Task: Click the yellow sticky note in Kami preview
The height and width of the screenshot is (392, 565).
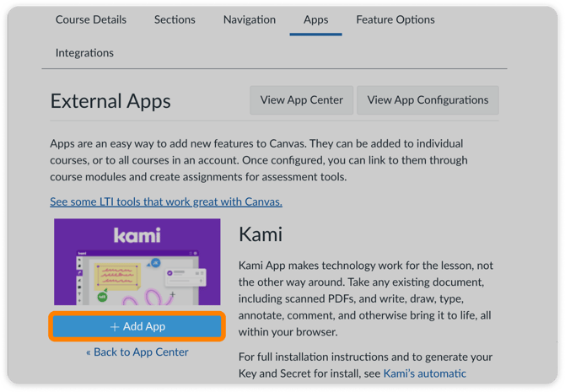Action: click(x=117, y=277)
